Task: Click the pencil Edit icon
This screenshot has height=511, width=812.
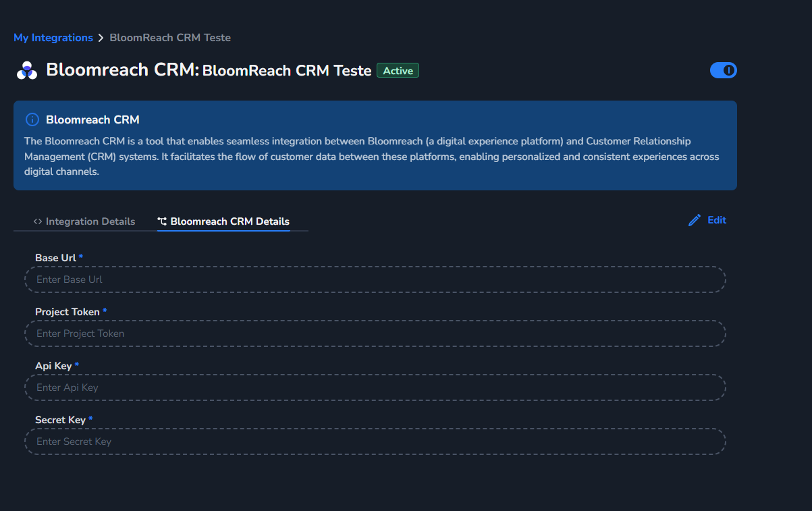Action: tap(695, 220)
